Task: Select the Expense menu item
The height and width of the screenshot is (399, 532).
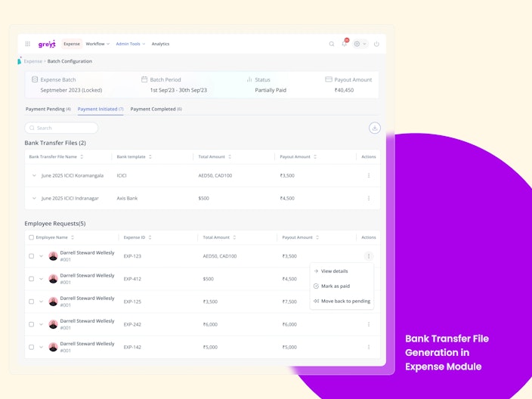Action: coord(72,44)
